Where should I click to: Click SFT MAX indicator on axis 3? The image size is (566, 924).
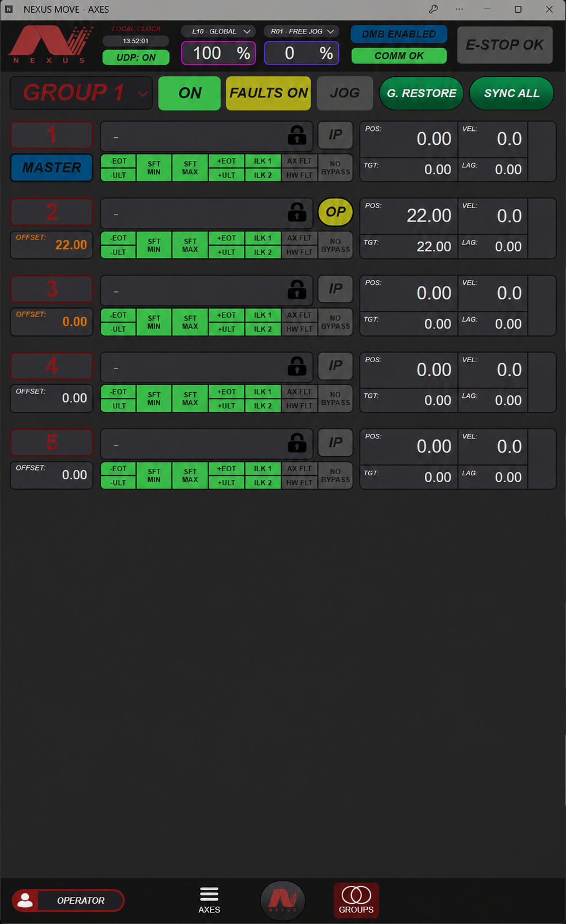coord(190,322)
